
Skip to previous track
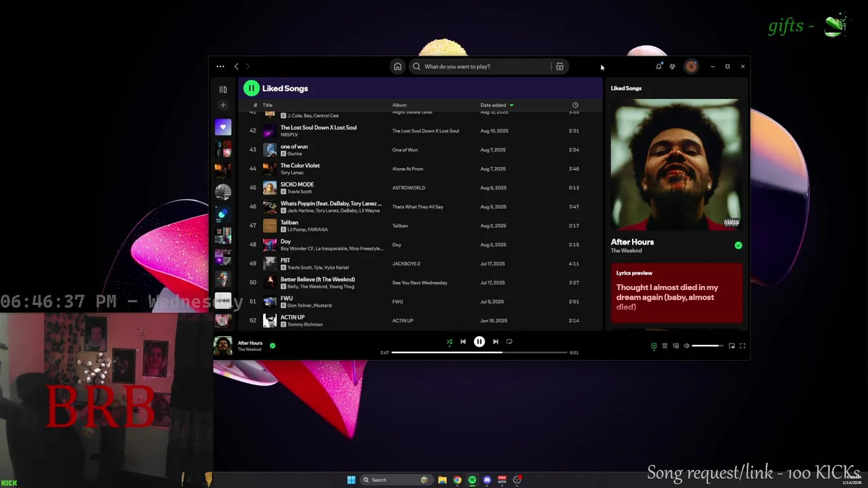pyautogui.click(x=463, y=342)
